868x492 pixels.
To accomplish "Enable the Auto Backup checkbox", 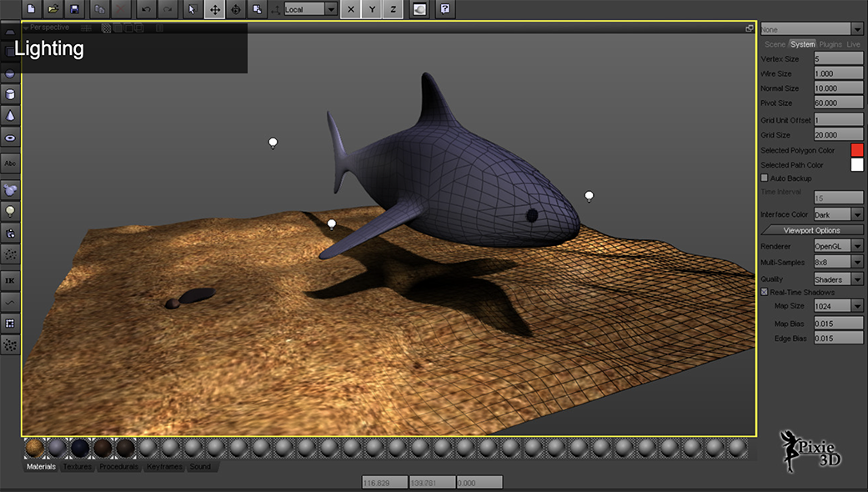I will point(765,178).
